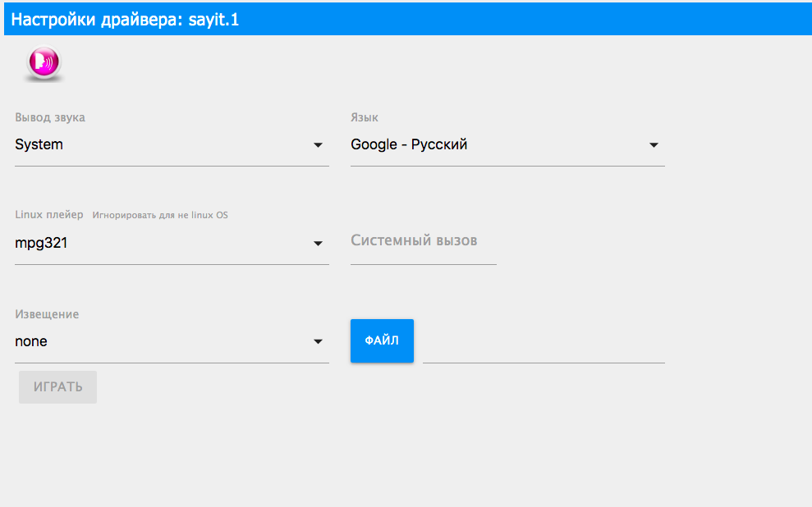Click the hint Игнорировать для не linux OS
The image size is (812, 507).
click(160, 215)
